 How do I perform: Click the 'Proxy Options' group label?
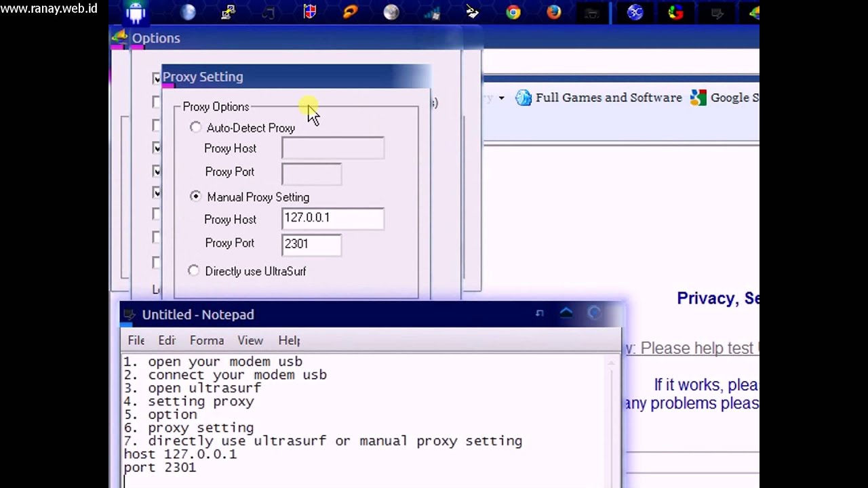coord(216,106)
